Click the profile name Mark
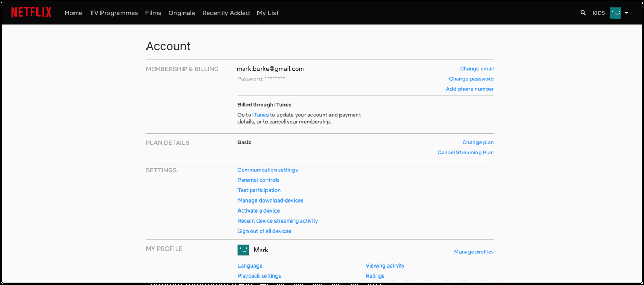This screenshot has width=644, height=285. tap(261, 250)
